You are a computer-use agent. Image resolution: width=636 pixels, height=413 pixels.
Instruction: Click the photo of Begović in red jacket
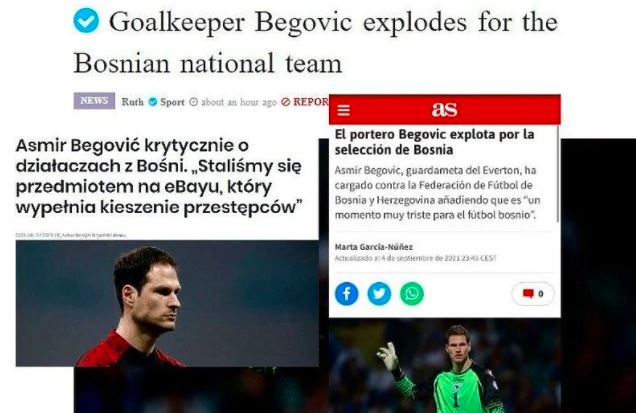pyautogui.click(x=167, y=303)
